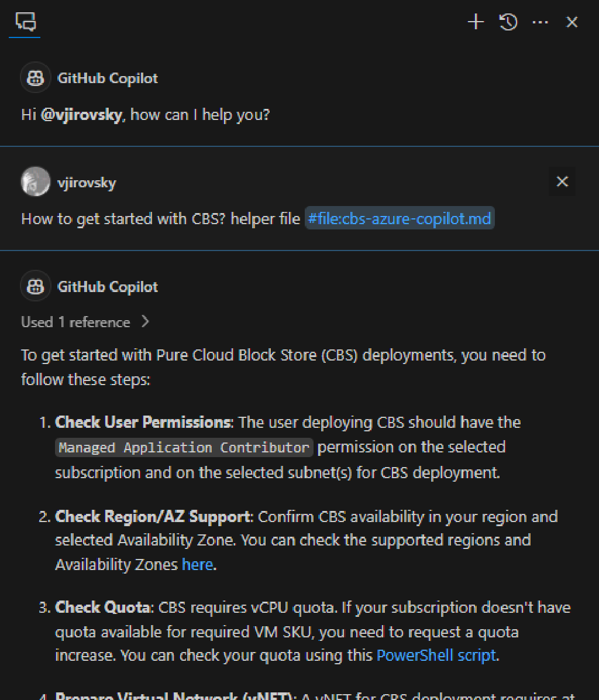Viewport: 599px width, 700px height.
Task: Click the GitHub Copilot avatar beside the greeting
Action: (35, 77)
